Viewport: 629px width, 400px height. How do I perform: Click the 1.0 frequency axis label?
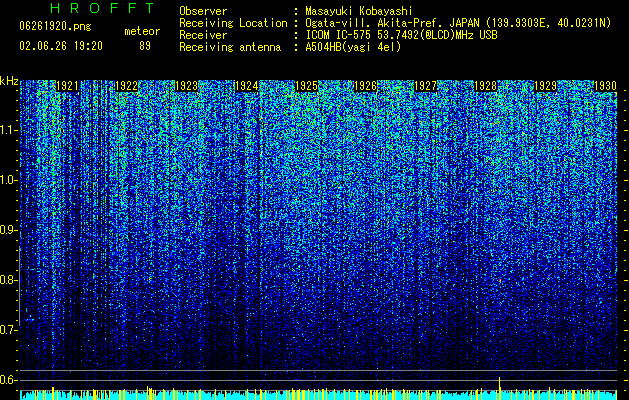pyautogui.click(x=9, y=180)
